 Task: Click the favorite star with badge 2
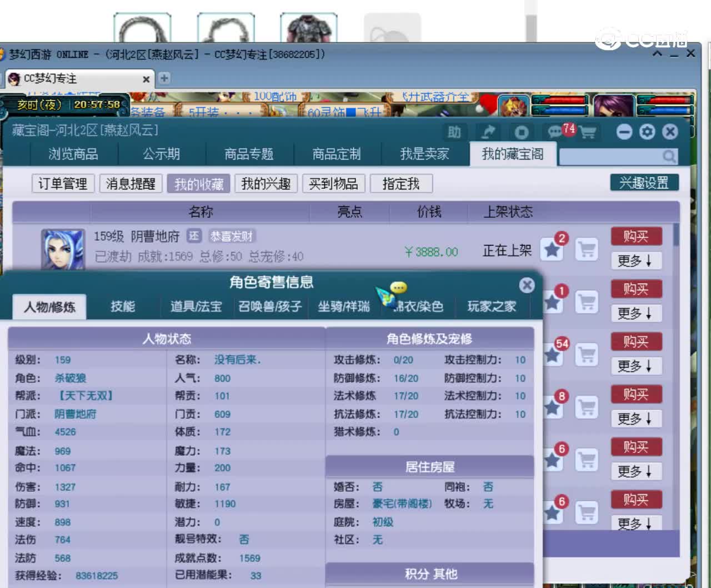coord(552,250)
